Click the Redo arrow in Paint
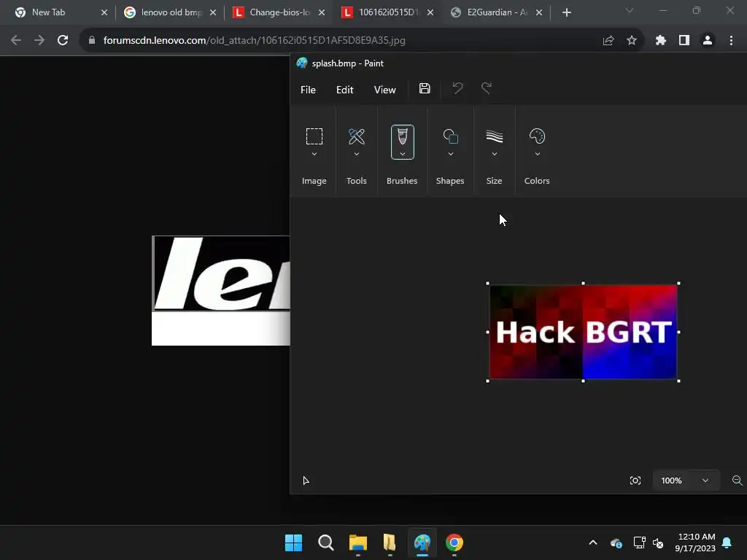Screen dimensions: 747x560 coord(487,88)
